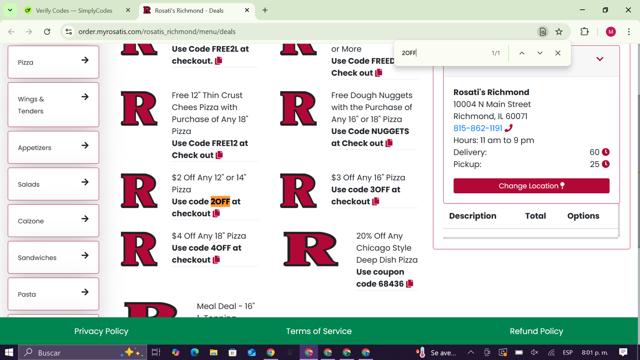Open the Appetizers menu category
This screenshot has width=640, height=360.
pyautogui.click(x=53, y=147)
